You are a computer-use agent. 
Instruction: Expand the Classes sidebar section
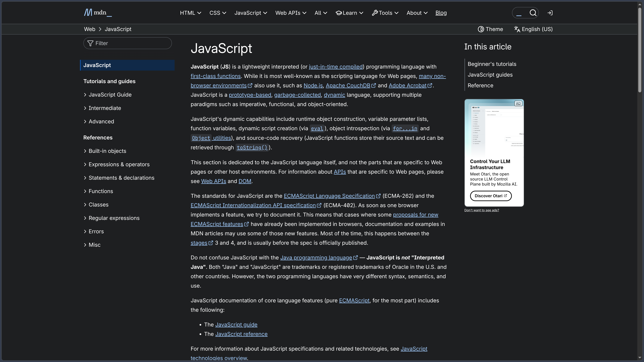pos(96,205)
